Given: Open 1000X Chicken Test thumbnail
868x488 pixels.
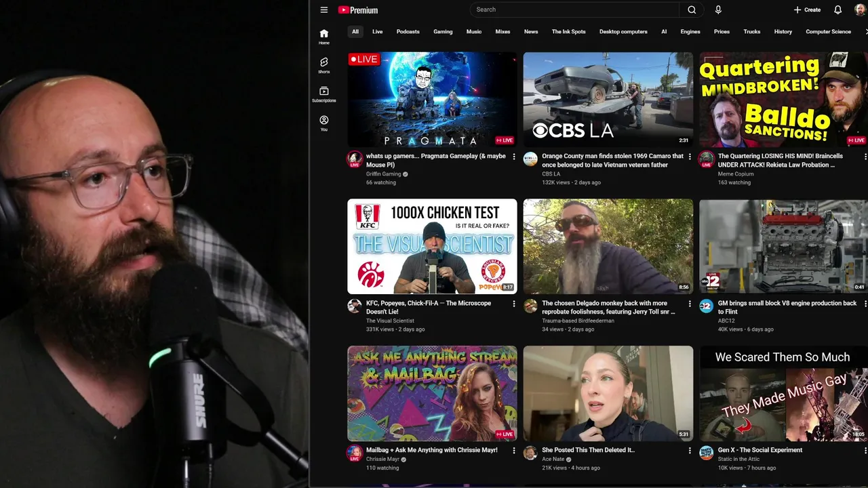Looking at the screenshot, I should click(x=432, y=246).
